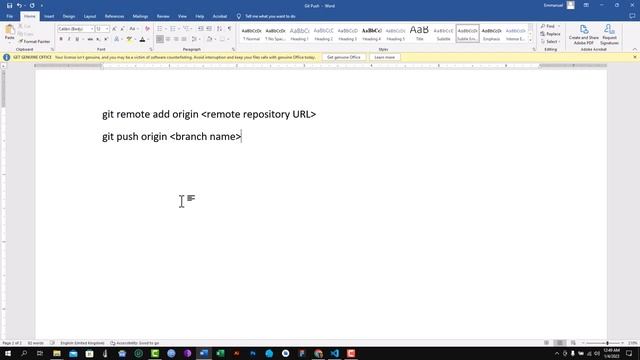Click Request Signatures Acrobat icon
640x360 pixels.
click(x=609, y=35)
